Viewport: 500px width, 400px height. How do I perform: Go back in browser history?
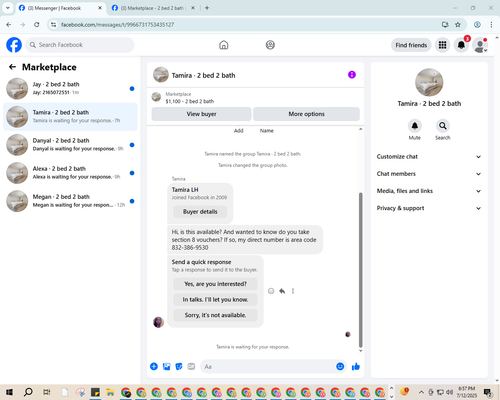(x=9, y=24)
